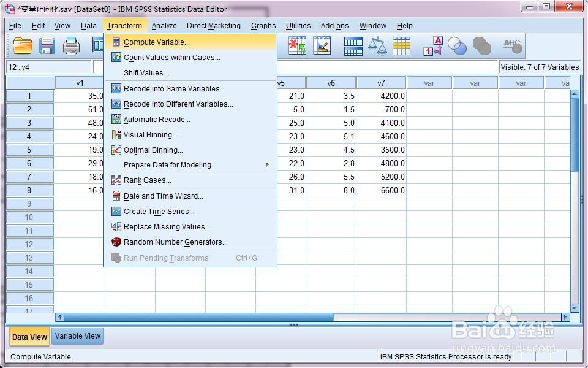Open the Edit menu

pos(38,26)
